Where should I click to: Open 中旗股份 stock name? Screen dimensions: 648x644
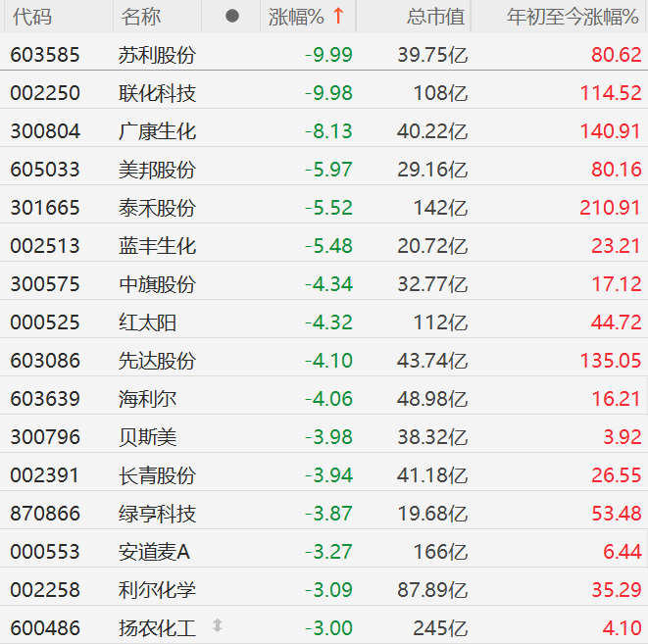(157, 284)
